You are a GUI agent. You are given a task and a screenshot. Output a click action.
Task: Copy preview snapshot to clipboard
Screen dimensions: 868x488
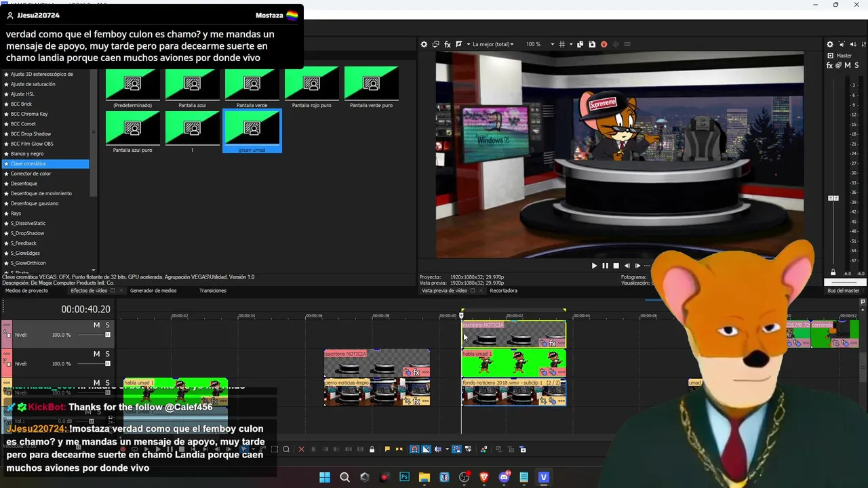pyautogui.click(x=580, y=44)
